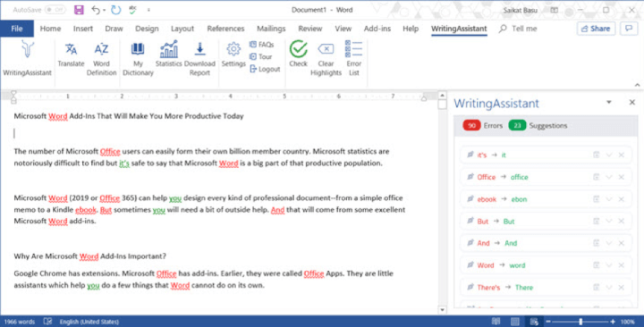Click the user name Saikat Basu
Image resolution: width=644 pixels, height=327 pixels.
[520, 10]
